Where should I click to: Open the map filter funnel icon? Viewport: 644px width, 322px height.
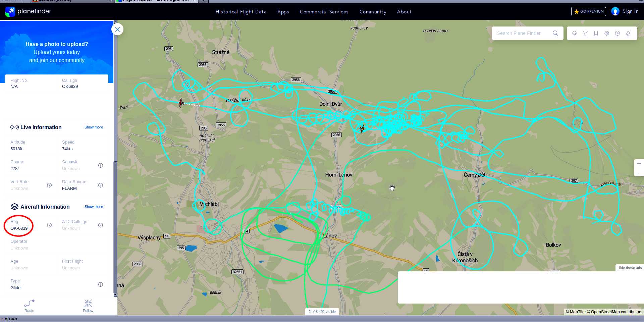pyautogui.click(x=585, y=33)
